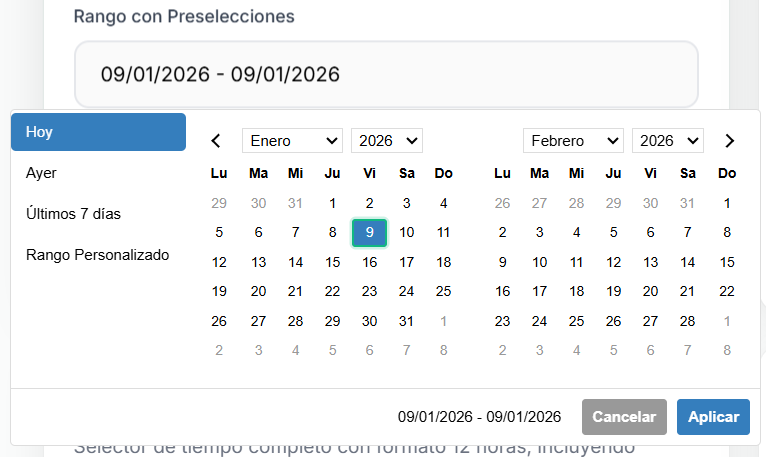Select the Hoy preset range

coord(98,132)
